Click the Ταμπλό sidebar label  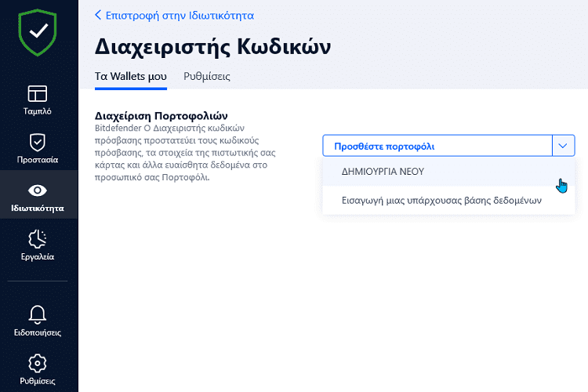(x=38, y=111)
